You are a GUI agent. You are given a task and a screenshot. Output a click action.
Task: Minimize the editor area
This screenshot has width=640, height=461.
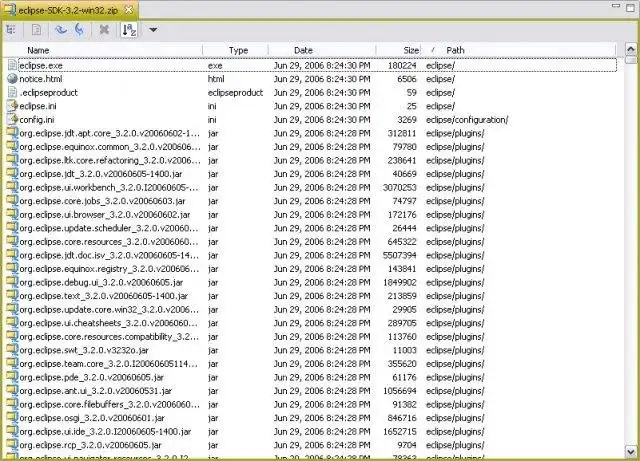pos(616,6)
